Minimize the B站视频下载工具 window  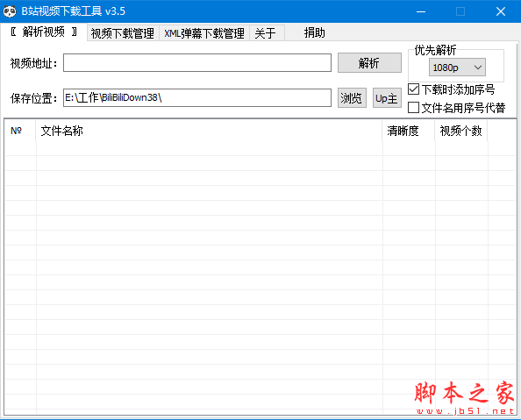421,11
